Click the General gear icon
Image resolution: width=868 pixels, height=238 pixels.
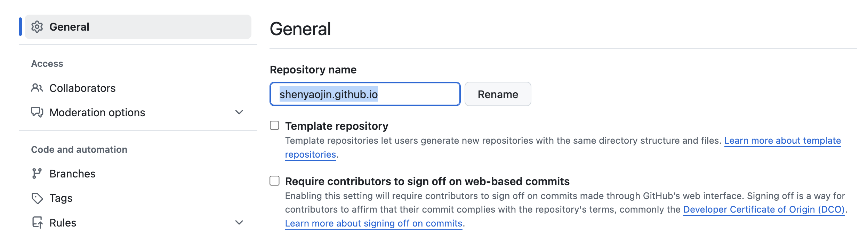coord(37,27)
